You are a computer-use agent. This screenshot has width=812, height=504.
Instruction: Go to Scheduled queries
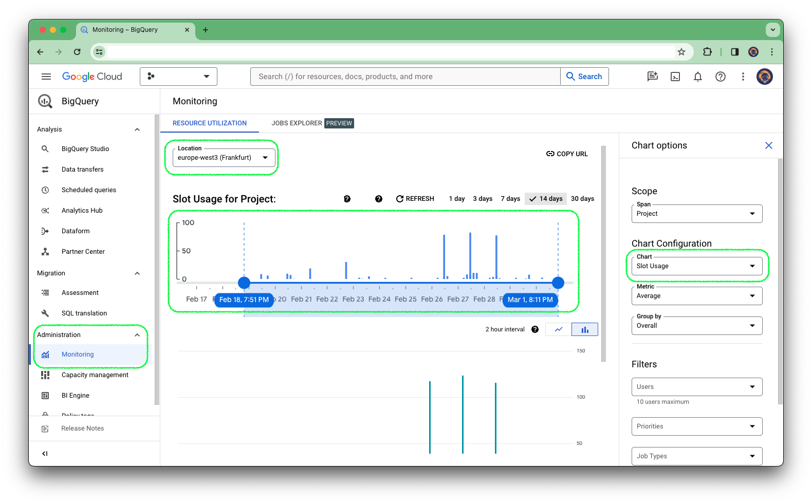click(88, 190)
